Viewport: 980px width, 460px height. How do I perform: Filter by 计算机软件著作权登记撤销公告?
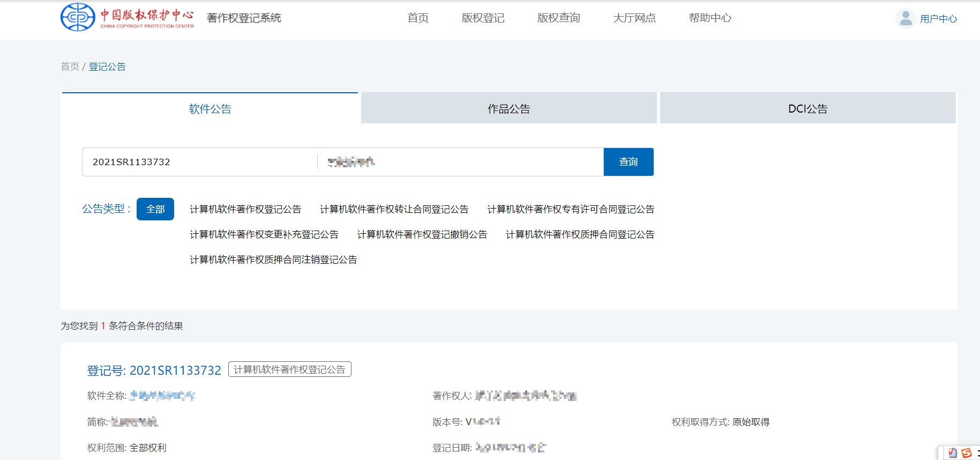coord(422,234)
